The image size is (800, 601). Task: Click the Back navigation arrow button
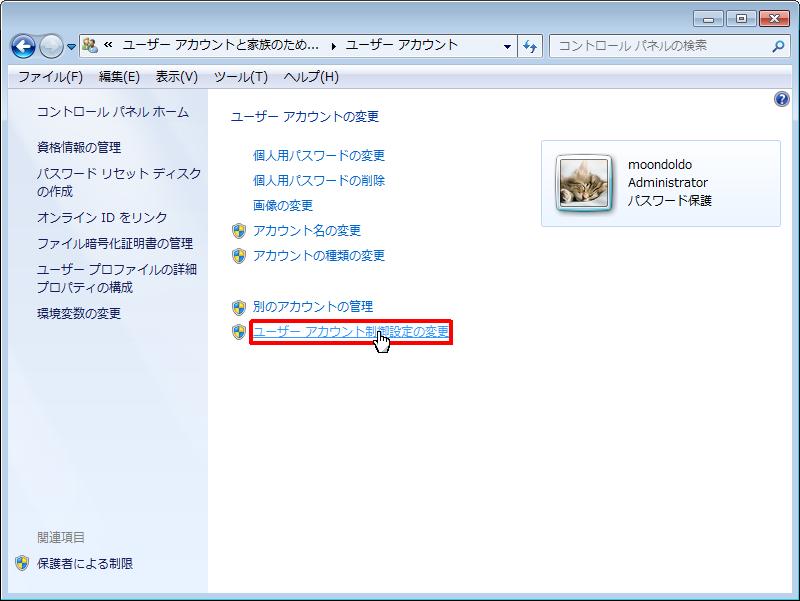tap(24, 46)
